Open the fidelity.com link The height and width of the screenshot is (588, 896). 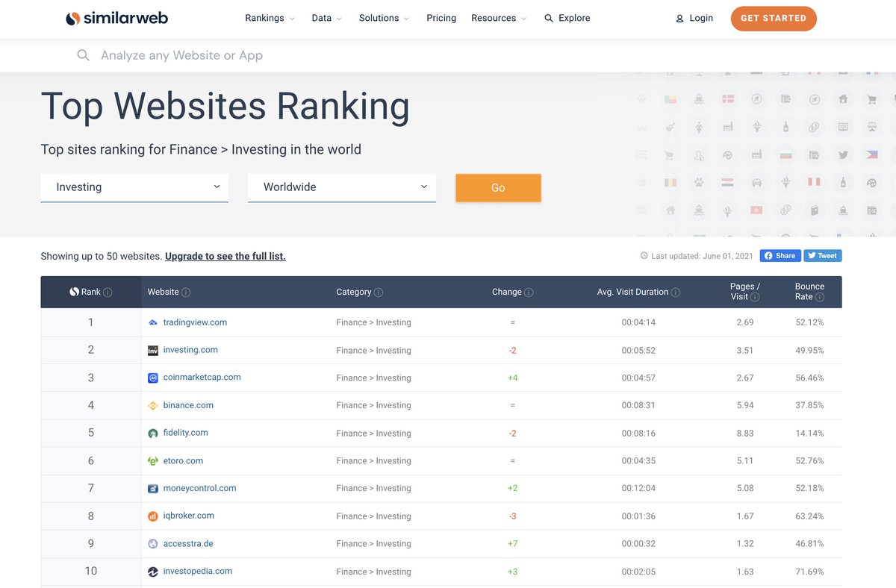coord(185,433)
